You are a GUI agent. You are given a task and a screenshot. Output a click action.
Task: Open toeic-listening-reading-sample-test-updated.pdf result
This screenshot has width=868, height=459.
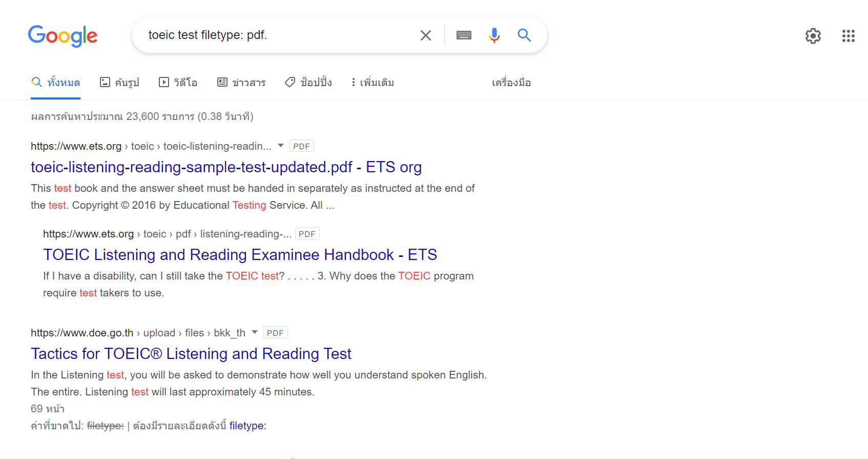[x=226, y=167]
